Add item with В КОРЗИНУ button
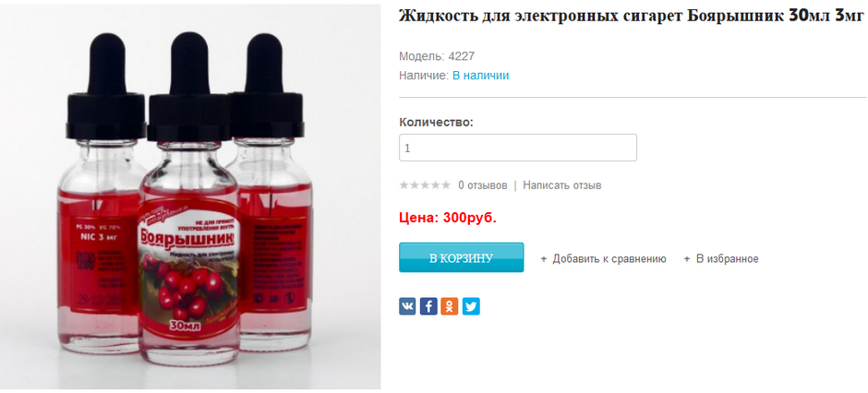 (461, 257)
